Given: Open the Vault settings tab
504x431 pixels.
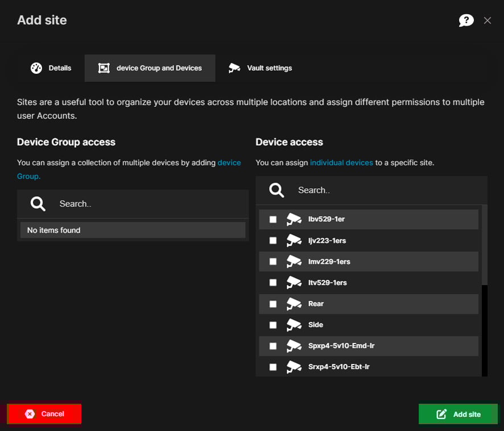Looking at the screenshot, I should (x=261, y=68).
